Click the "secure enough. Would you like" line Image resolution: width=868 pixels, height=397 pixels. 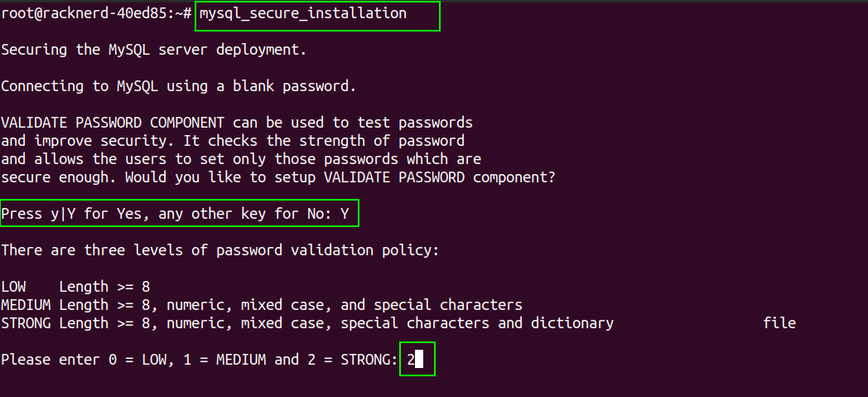[277, 177]
